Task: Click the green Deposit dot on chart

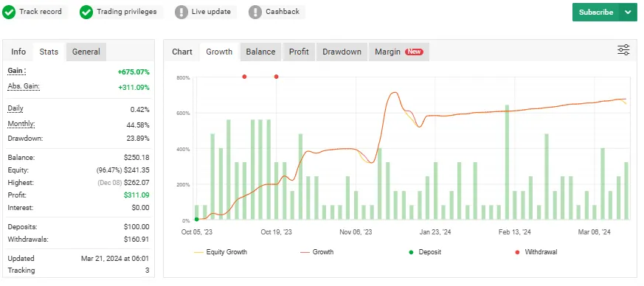Action: [197, 220]
